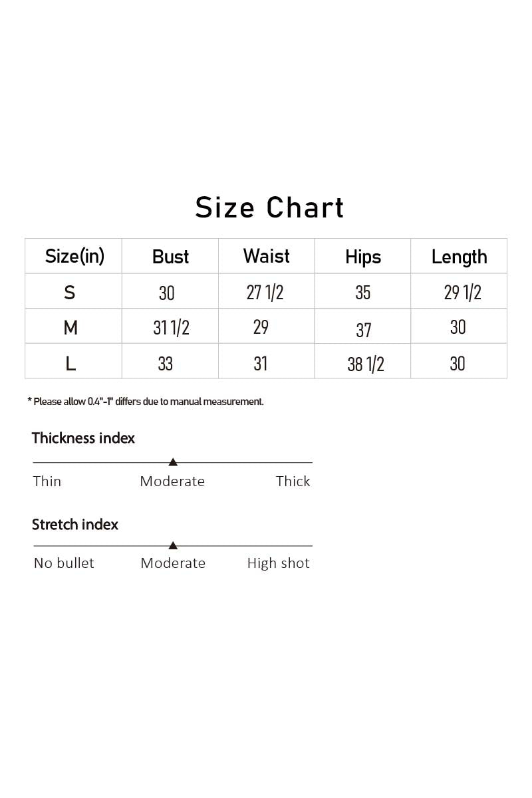Click the M size row label
The height and width of the screenshot is (798, 532).
tap(70, 328)
